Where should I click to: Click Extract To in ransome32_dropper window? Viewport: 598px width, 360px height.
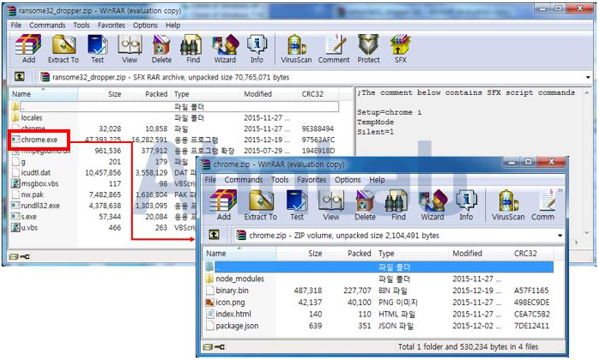click(63, 49)
